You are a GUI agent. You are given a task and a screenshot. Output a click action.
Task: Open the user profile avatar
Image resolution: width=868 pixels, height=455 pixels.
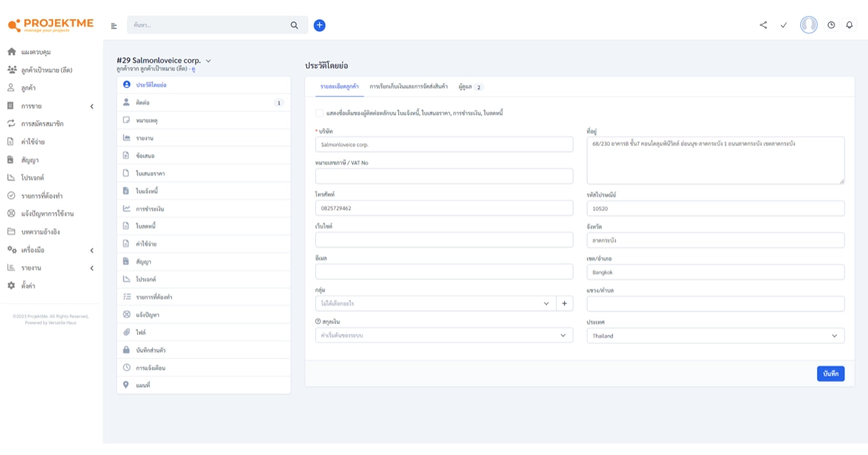(808, 25)
